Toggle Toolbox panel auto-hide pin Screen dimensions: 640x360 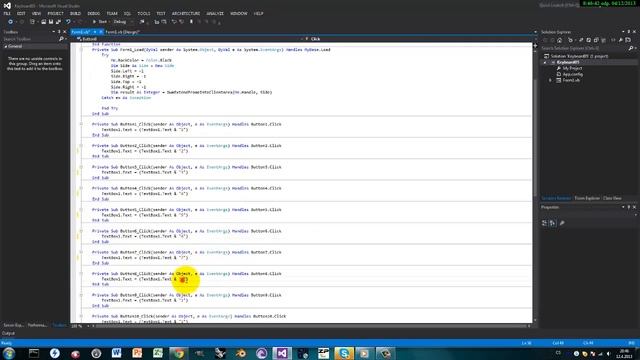pyautogui.click(x=59, y=32)
